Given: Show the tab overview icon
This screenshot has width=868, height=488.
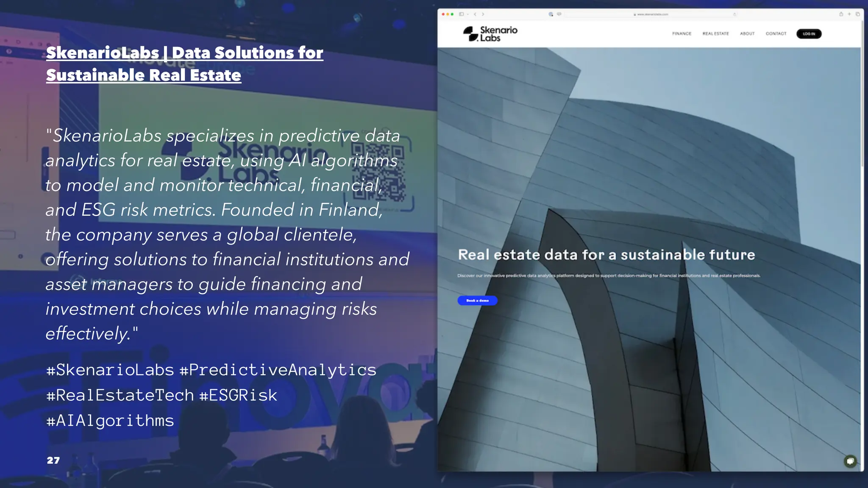Looking at the screenshot, I should (x=857, y=14).
